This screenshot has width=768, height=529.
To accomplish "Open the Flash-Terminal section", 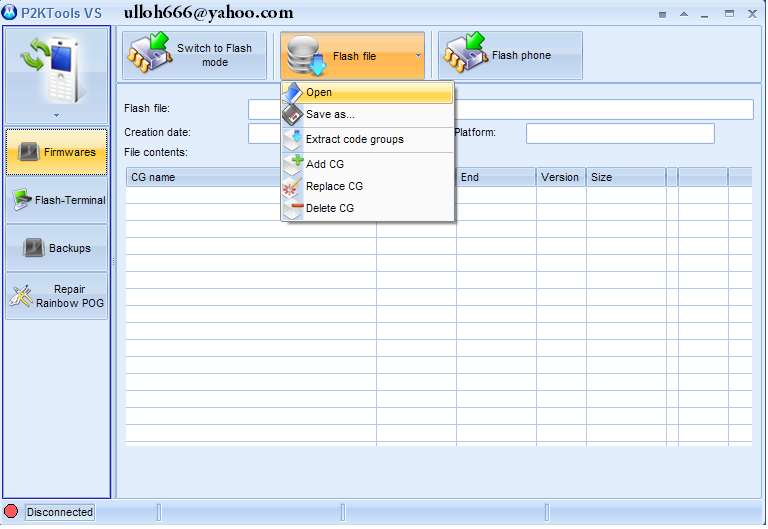I will (56, 200).
